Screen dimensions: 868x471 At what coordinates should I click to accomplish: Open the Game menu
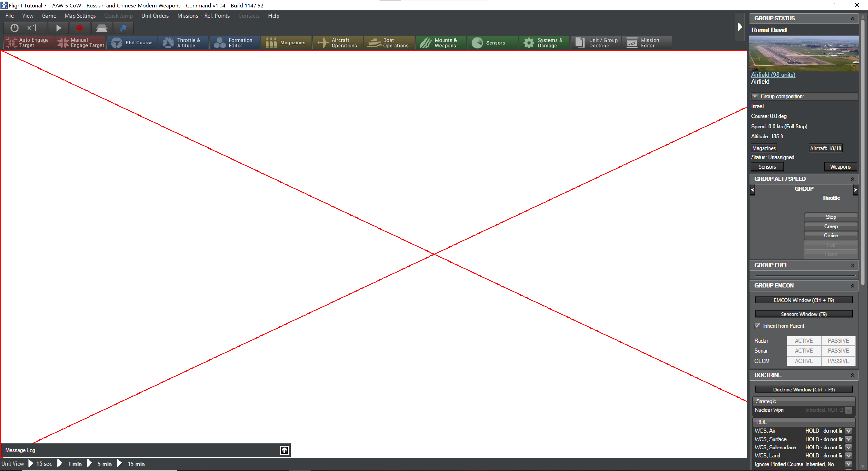(x=49, y=16)
